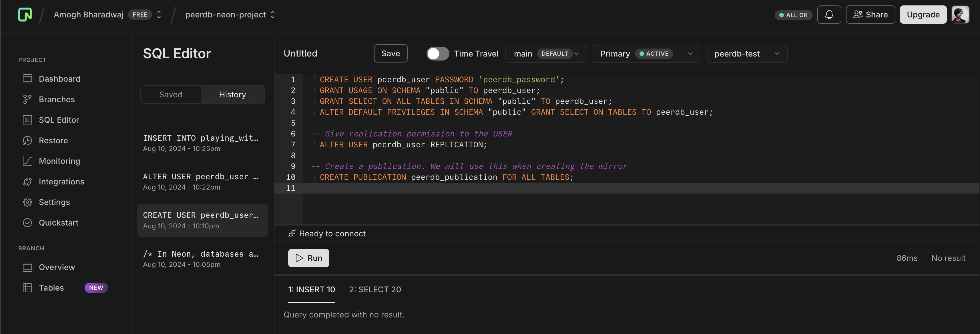The image size is (980, 334).
Task: Select the SELECT 20 results tab
Action: click(x=375, y=289)
